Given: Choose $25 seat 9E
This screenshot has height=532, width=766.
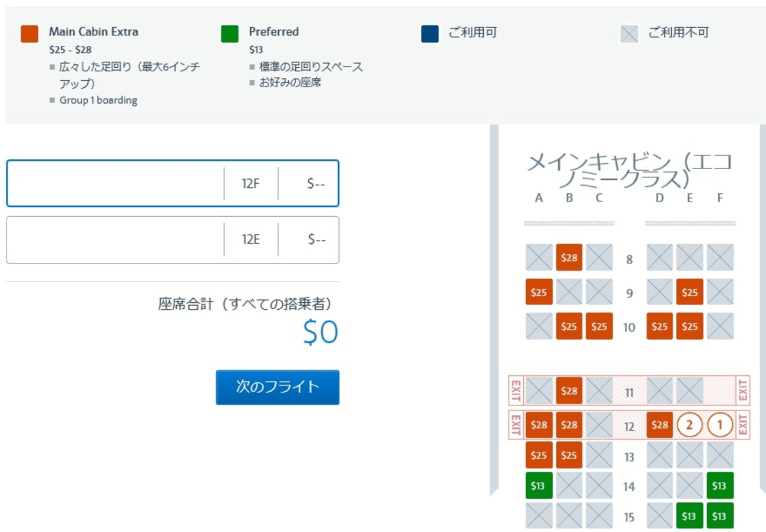Looking at the screenshot, I should pyautogui.click(x=689, y=292).
